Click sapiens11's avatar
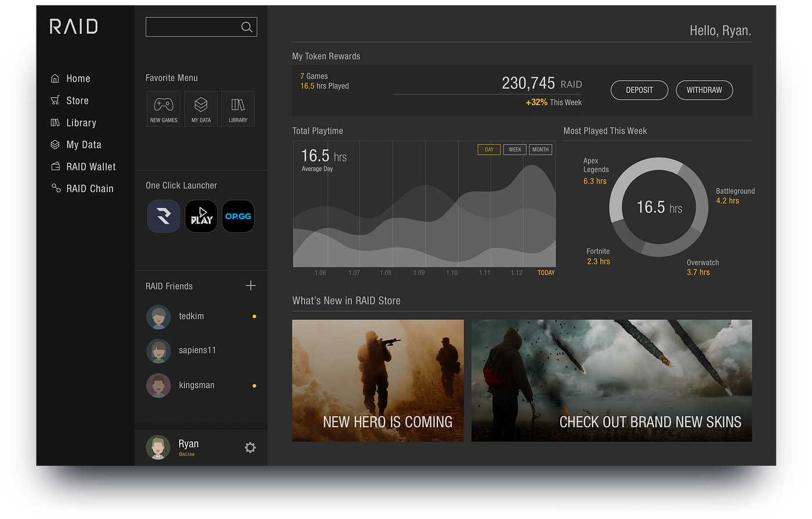This screenshot has height=519, width=812. pyautogui.click(x=158, y=351)
